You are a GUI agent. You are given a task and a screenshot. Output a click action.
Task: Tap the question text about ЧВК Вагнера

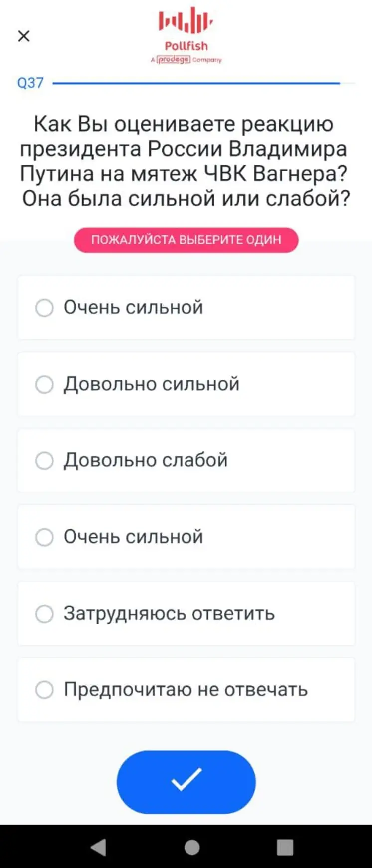tap(186, 161)
